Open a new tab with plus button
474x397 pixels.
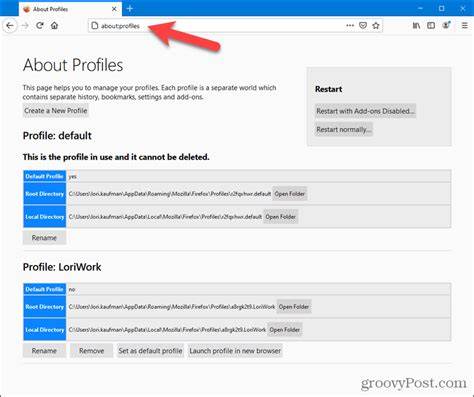pos(130,9)
